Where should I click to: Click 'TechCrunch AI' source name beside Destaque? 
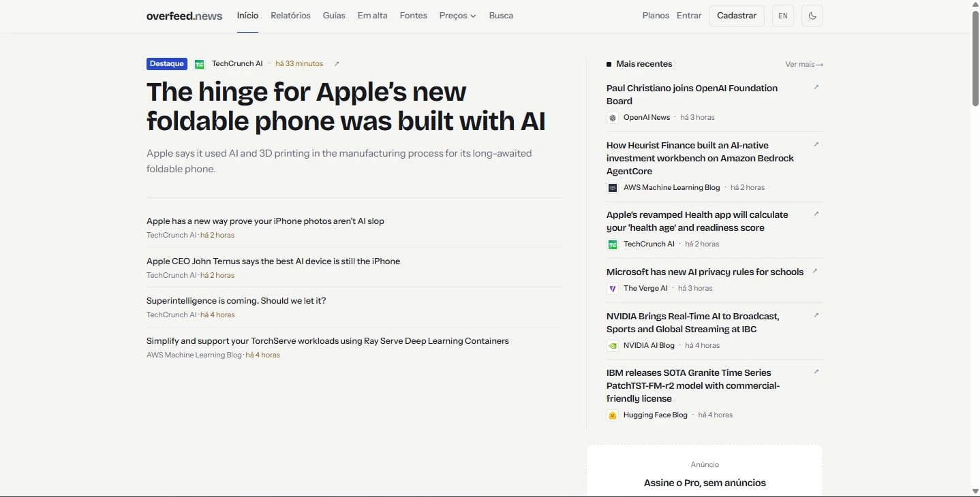click(237, 64)
